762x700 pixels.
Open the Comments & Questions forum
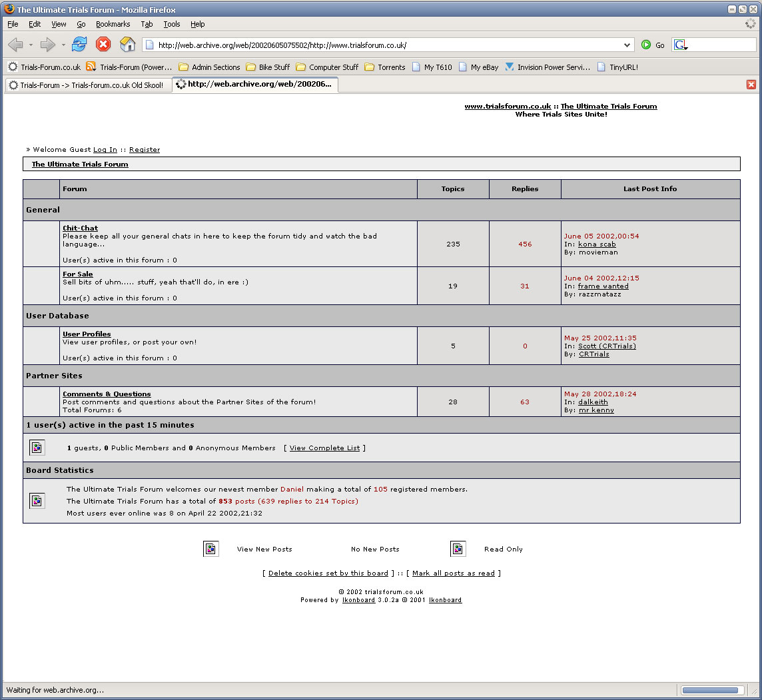[x=107, y=394]
